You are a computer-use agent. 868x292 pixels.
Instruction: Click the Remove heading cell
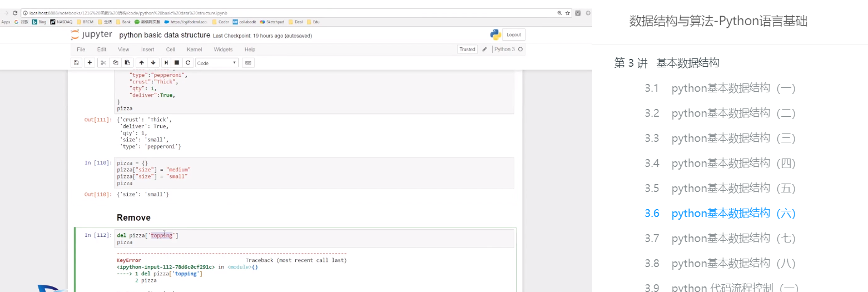click(x=133, y=217)
